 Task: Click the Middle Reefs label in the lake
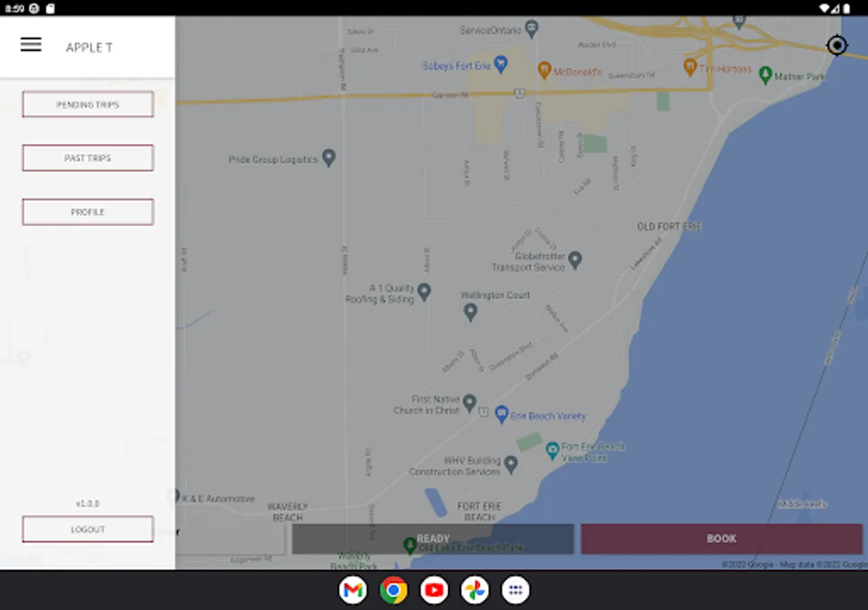802,504
